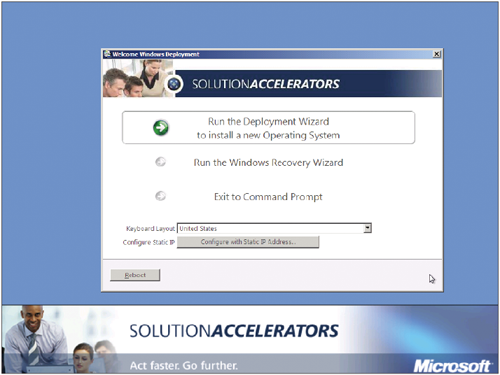Run the Deployment Wizard to install new OS
This screenshot has height=375, width=500.
point(268,128)
